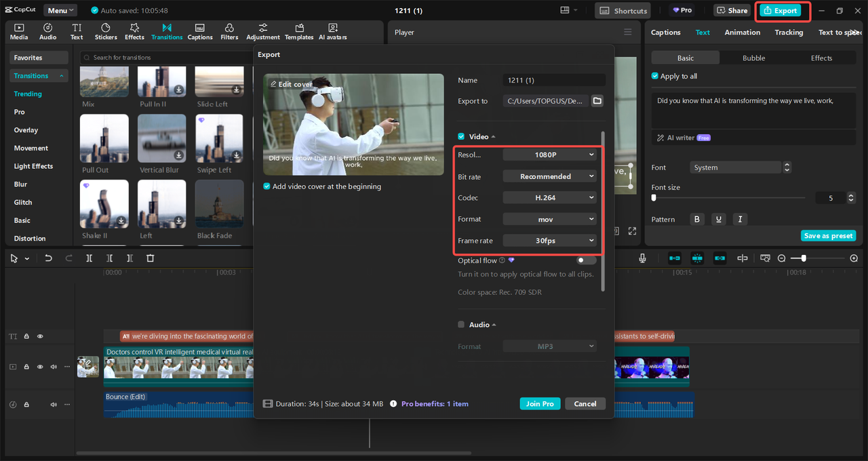This screenshot has width=868, height=461.
Task: Click the Undo arrow in timeline toolbar
Action: (x=48, y=258)
